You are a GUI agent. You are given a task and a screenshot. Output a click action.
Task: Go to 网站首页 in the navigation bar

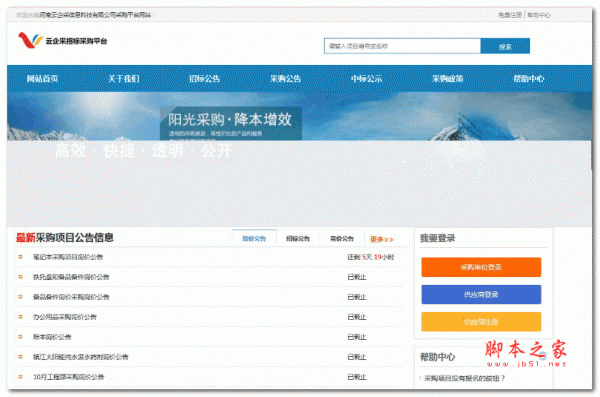point(42,78)
